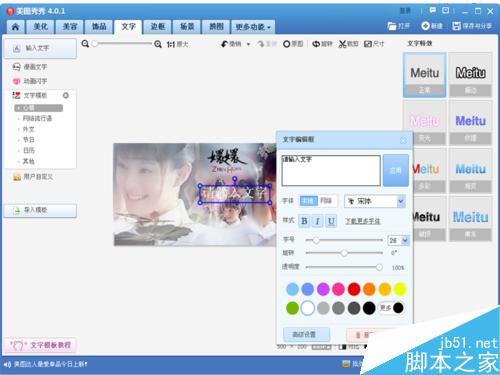Image resolution: width=500 pixels, height=375 pixels.
Task: Collapse the 文字模板 section arrow
Action: [x=66, y=96]
